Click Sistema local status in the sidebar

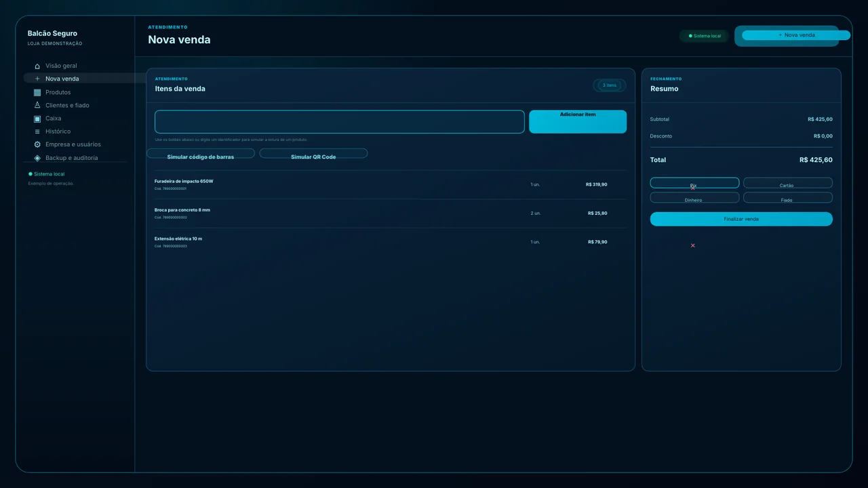(x=47, y=174)
